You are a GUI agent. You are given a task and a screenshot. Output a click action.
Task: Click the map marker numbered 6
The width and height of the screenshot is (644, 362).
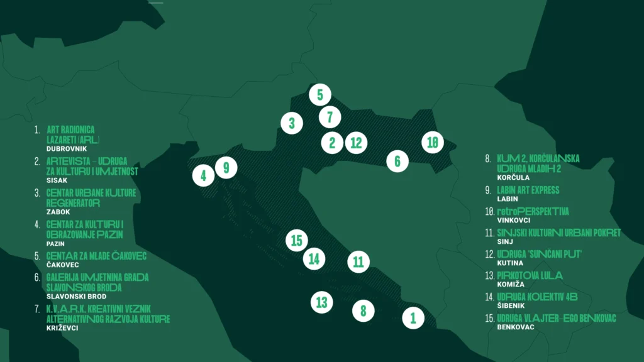point(397,162)
